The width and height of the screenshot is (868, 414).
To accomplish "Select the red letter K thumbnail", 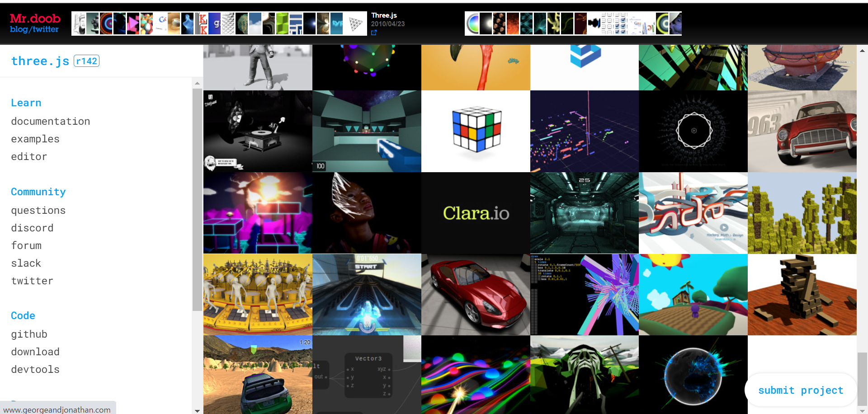I will [202, 24].
